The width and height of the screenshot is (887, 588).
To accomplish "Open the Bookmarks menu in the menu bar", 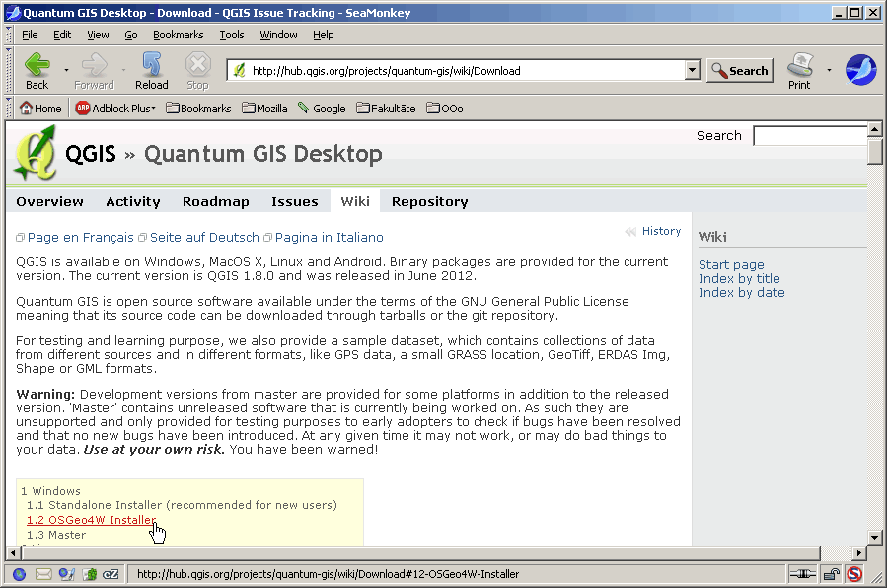I will 179,36.
